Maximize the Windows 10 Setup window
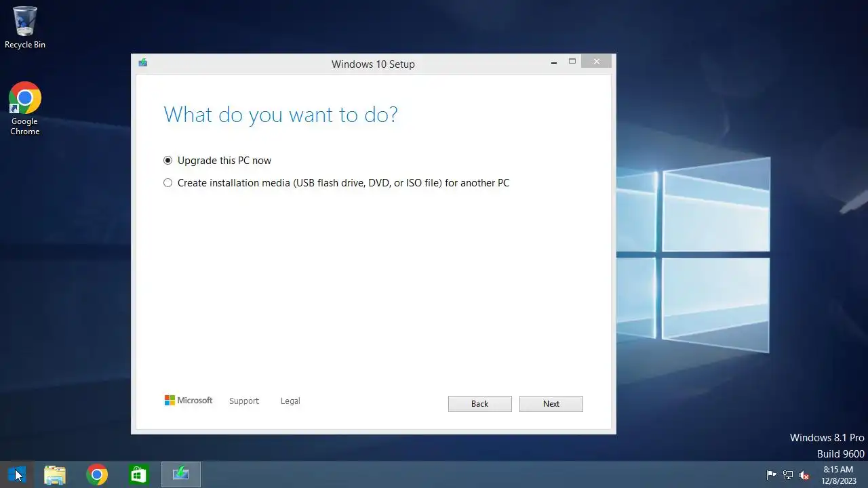Image resolution: width=868 pixels, height=488 pixels. (x=572, y=62)
